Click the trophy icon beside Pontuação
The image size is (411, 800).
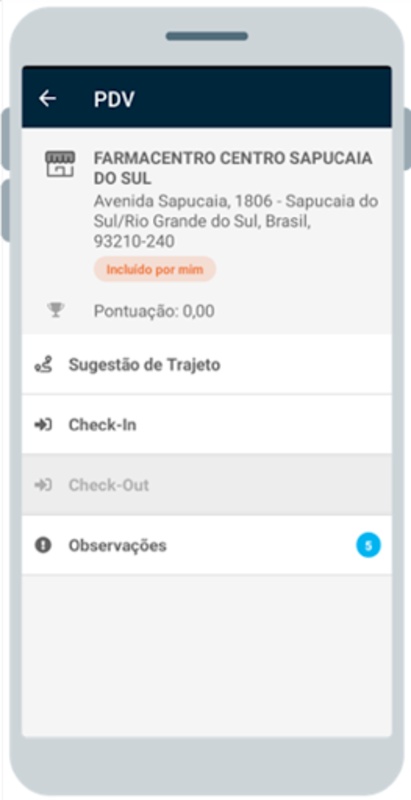56,310
